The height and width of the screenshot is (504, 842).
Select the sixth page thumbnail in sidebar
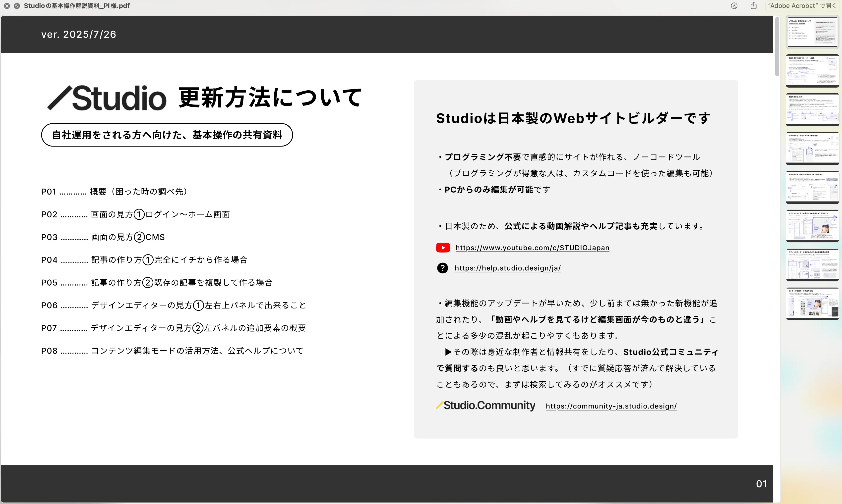812,226
